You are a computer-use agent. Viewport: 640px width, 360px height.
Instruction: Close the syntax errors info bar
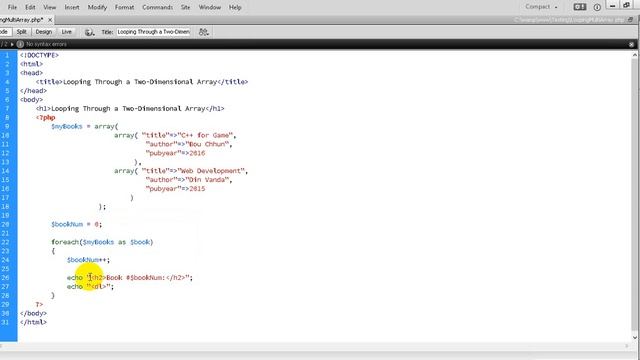pos(631,44)
